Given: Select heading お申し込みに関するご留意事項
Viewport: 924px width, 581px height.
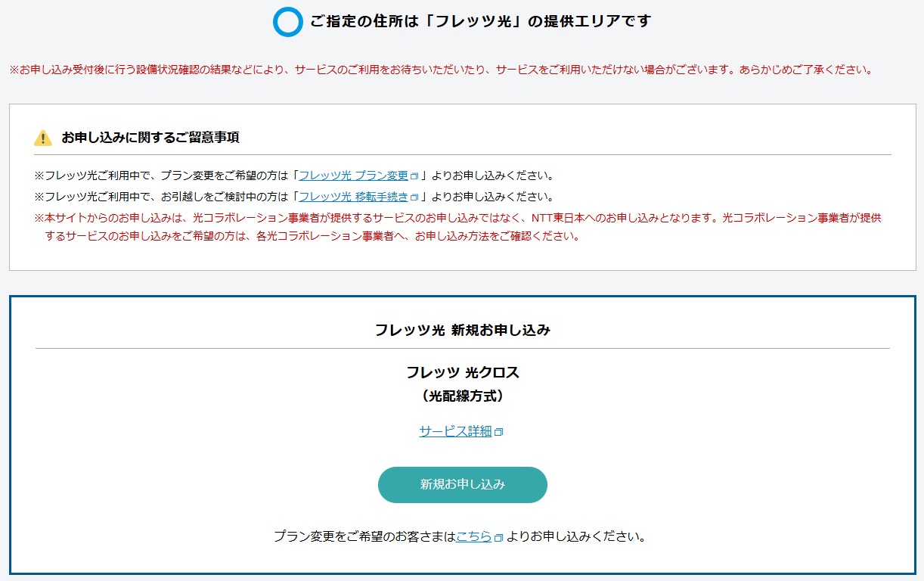Looking at the screenshot, I should click(151, 138).
